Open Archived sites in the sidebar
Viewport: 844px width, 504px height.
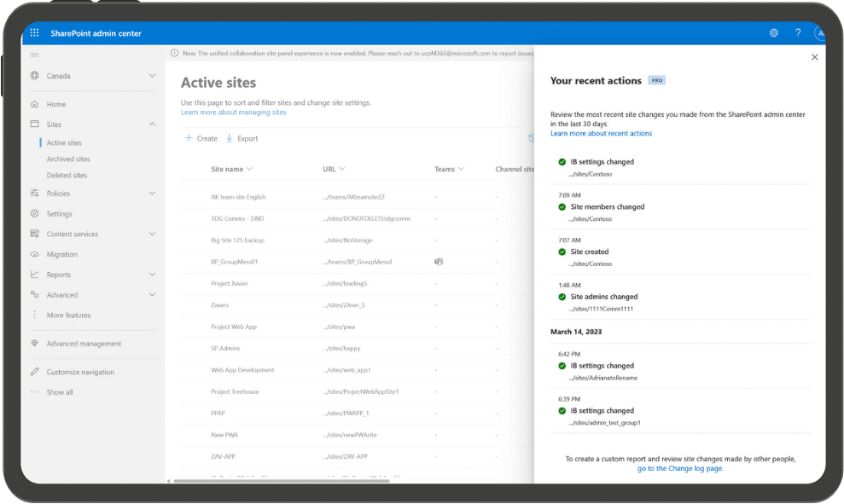tap(68, 159)
